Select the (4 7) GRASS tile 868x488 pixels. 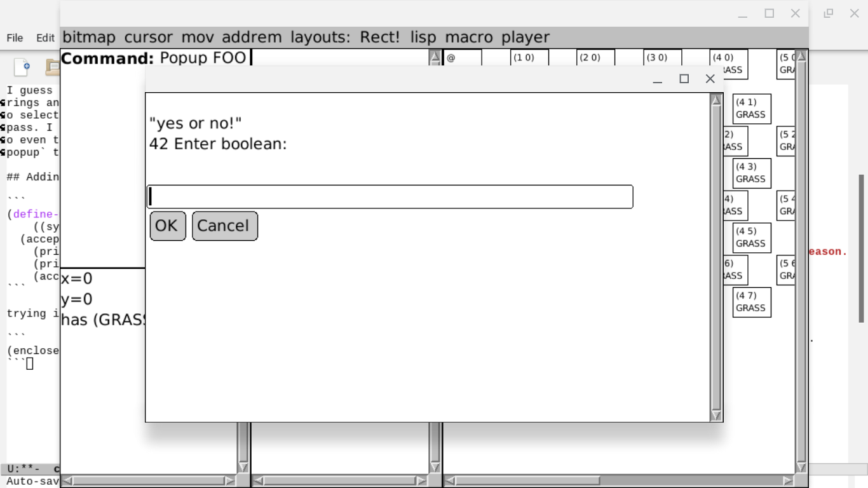coord(751,302)
